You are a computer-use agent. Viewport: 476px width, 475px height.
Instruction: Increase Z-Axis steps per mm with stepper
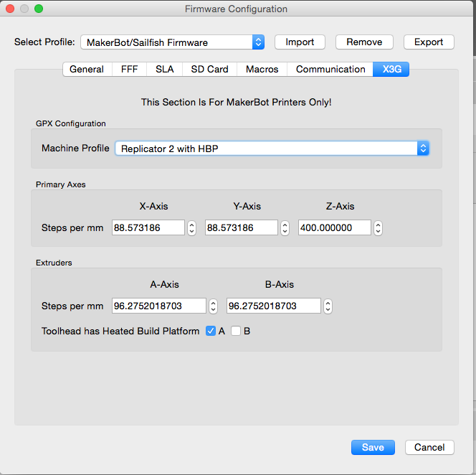(x=378, y=225)
